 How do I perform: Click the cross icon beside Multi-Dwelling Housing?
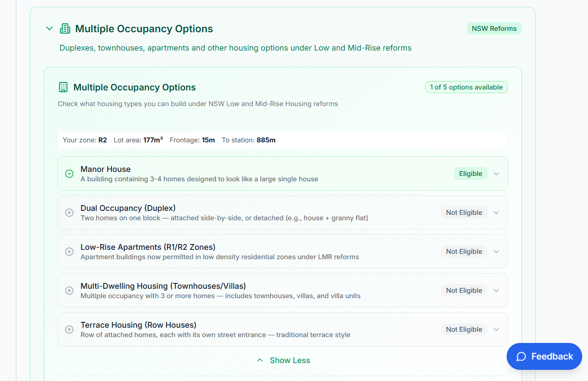click(x=69, y=290)
